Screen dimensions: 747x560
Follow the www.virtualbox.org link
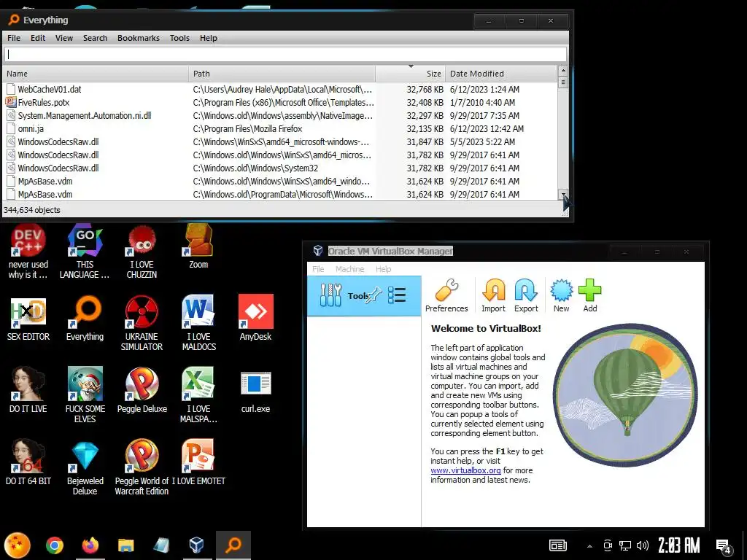click(x=465, y=470)
